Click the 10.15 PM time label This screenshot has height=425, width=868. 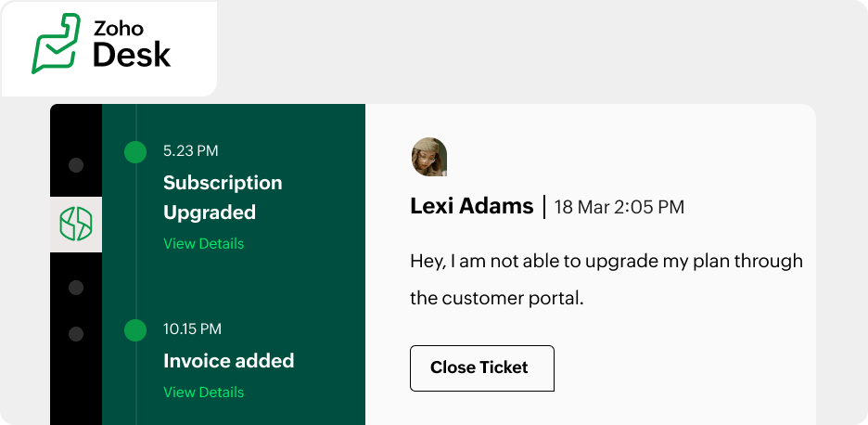pyautogui.click(x=193, y=328)
